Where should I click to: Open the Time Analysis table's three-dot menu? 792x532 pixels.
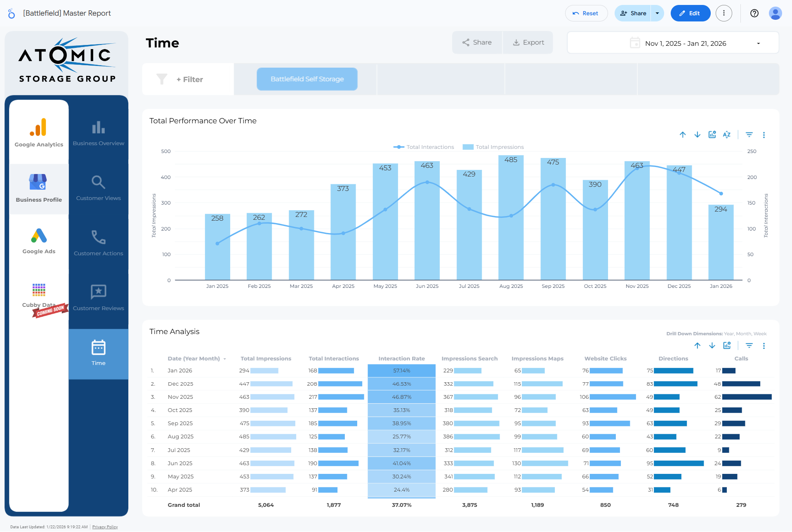point(764,346)
